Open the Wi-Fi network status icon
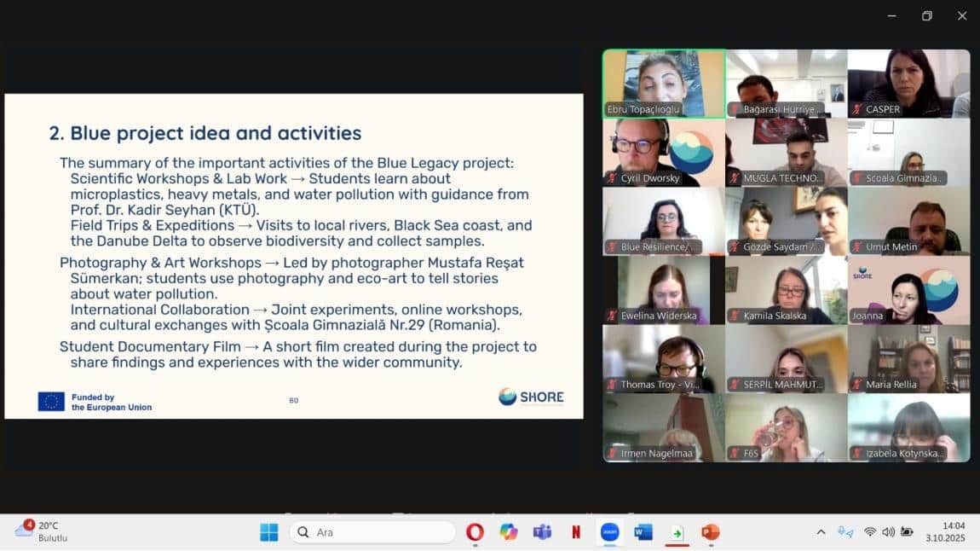The image size is (980, 551). tap(869, 532)
